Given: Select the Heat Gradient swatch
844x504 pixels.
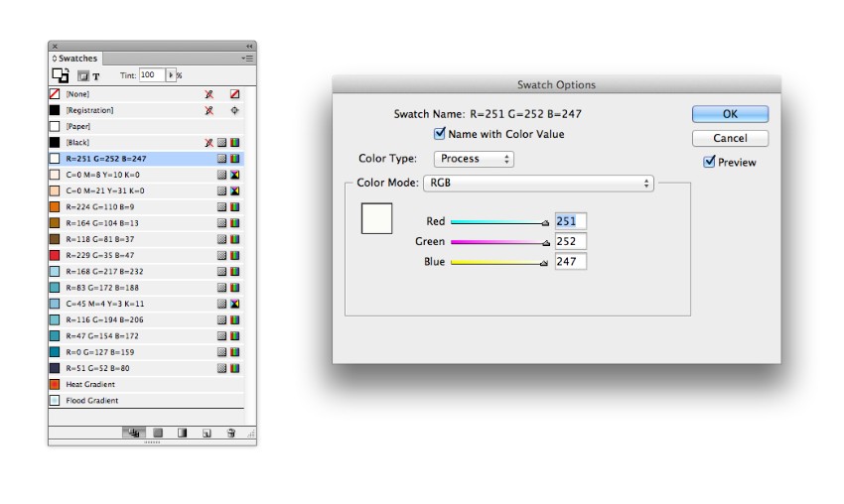Looking at the screenshot, I should (146, 385).
